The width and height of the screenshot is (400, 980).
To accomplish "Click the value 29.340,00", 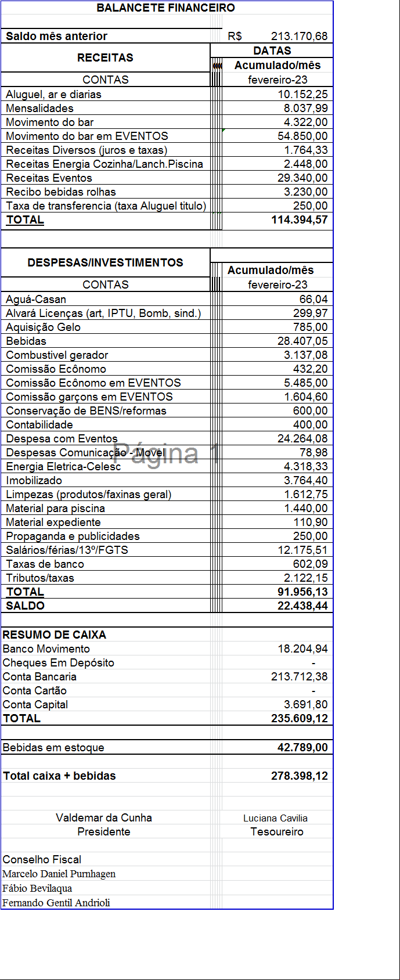I will (x=302, y=178).
